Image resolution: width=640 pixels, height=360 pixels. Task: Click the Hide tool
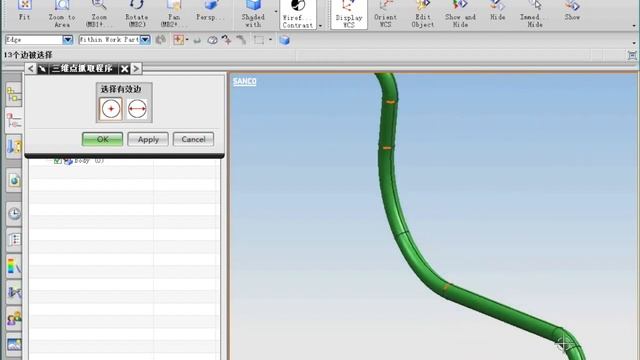point(498,12)
